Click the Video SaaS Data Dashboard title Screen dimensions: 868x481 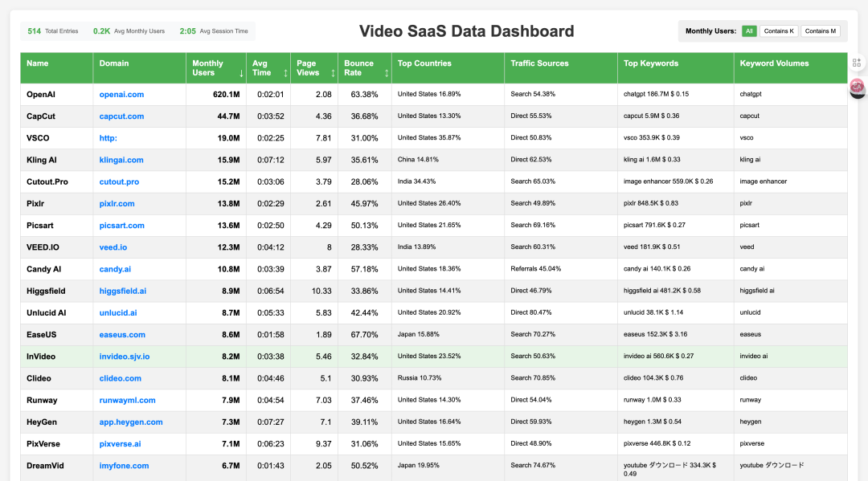click(x=467, y=31)
